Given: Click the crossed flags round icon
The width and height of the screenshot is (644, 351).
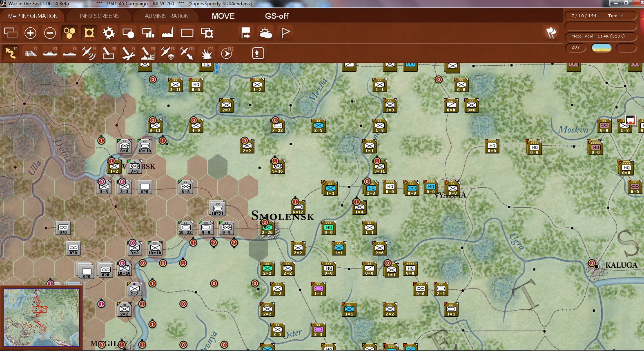Looking at the screenshot, I should click(x=551, y=33).
